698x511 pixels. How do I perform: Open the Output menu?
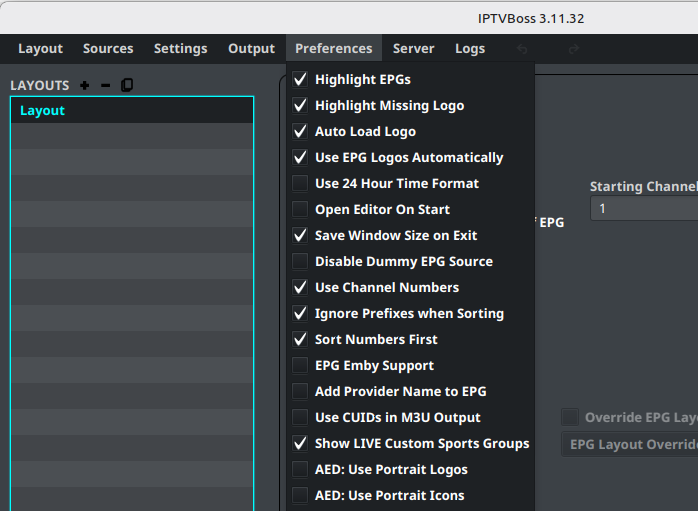[x=252, y=49]
